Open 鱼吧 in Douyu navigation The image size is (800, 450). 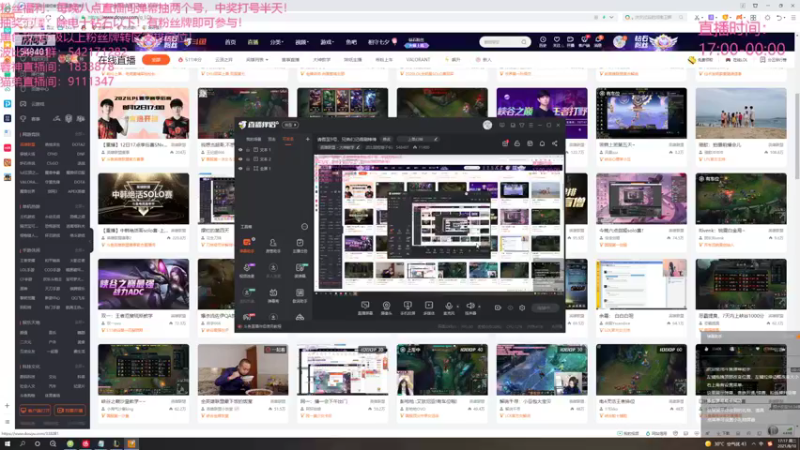click(351, 42)
